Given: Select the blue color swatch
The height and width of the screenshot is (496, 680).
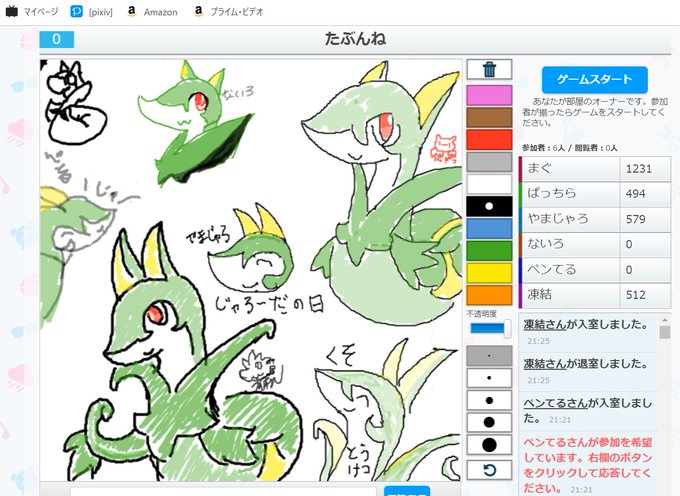Looking at the screenshot, I should 489,228.
